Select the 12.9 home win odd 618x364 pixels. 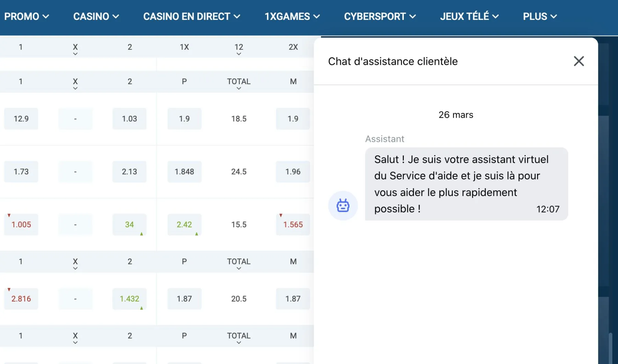[21, 118]
